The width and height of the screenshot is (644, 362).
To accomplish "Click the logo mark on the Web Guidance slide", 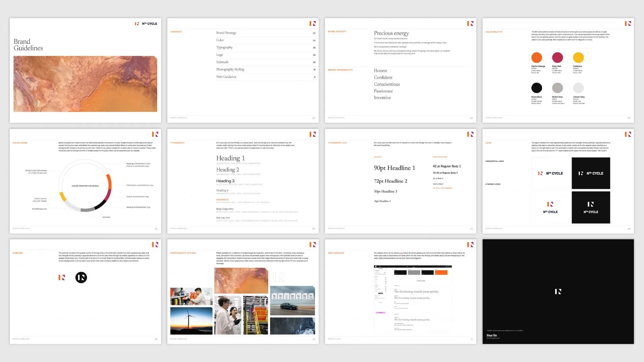I will pos(470,245).
